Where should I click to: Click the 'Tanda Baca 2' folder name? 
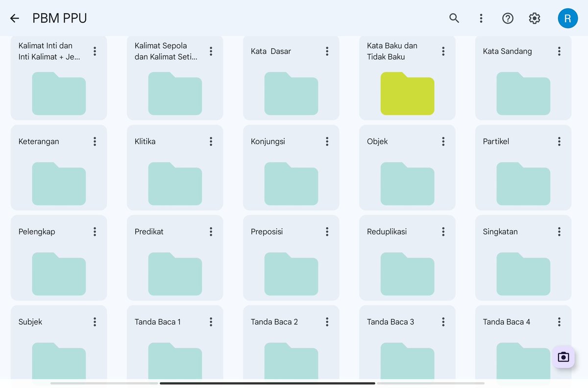click(x=274, y=322)
